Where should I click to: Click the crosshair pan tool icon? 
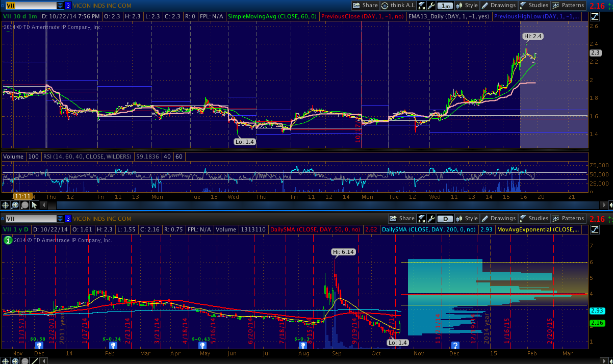click(x=5, y=205)
